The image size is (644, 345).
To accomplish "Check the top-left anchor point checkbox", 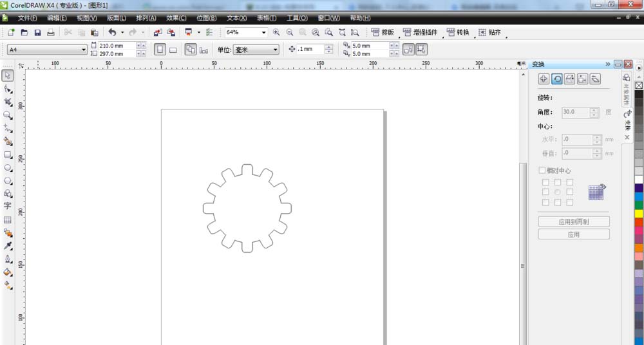I will click(x=545, y=182).
